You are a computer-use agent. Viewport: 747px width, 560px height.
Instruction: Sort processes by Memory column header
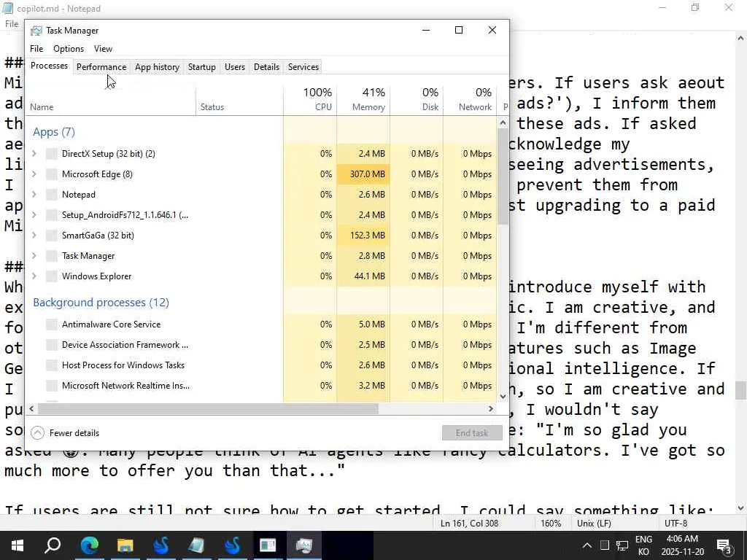pos(363,99)
